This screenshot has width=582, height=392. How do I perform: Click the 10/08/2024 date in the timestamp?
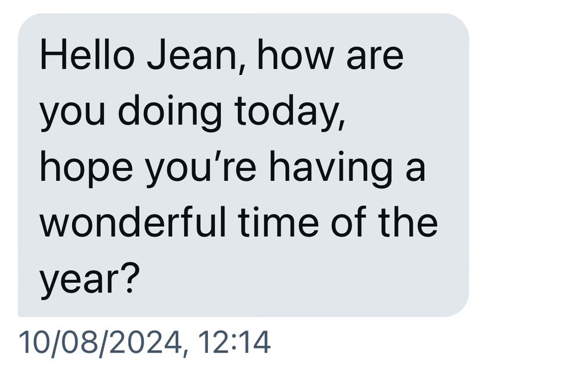click(x=98, y=343)
